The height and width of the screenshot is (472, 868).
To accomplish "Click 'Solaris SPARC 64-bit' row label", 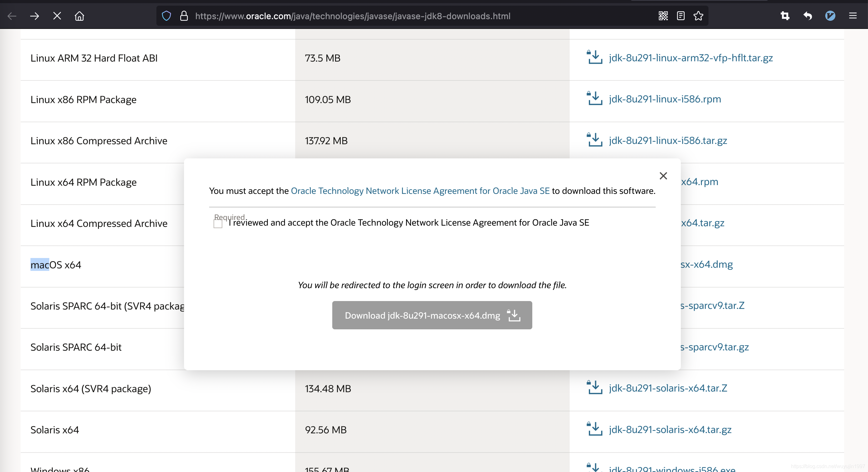I will pos(76,347).
